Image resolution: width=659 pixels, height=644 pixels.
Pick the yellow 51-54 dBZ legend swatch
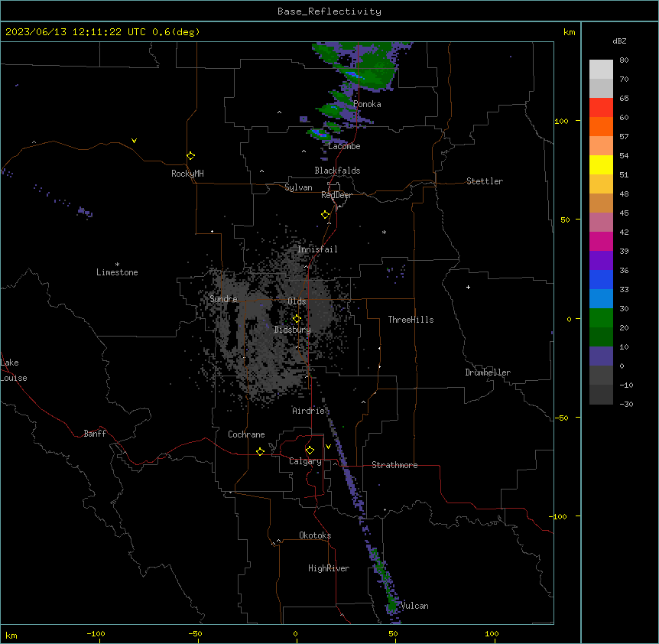(x=601, y=165)
